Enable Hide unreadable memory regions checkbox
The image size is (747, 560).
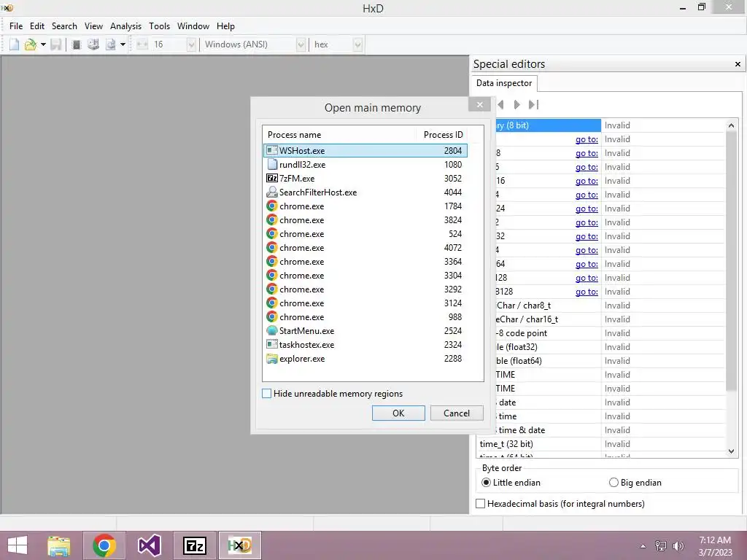pyautogui.click(x=267, y=393)
